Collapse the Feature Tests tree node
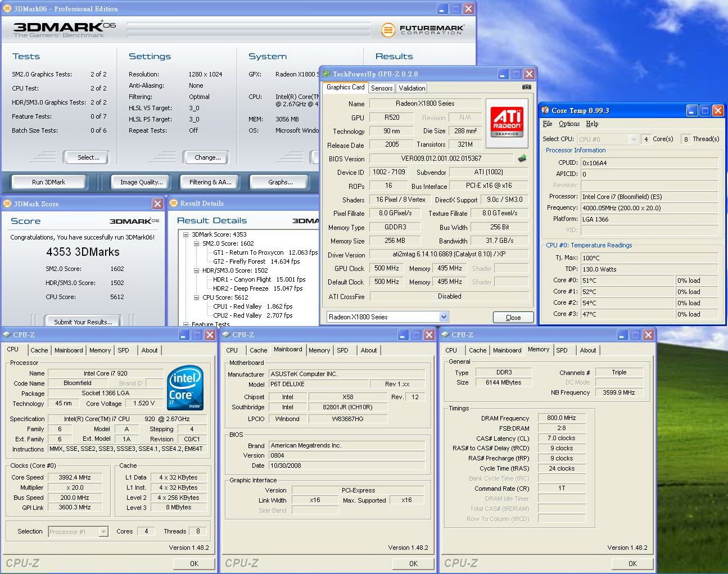The image size is (728, 574). click(186, 324)
